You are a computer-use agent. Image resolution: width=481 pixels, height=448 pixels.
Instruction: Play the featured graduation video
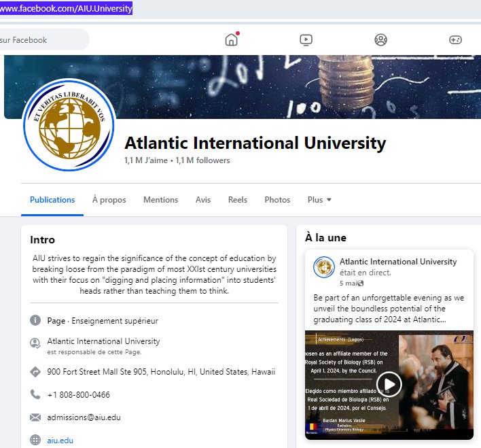tap(389, 384)
